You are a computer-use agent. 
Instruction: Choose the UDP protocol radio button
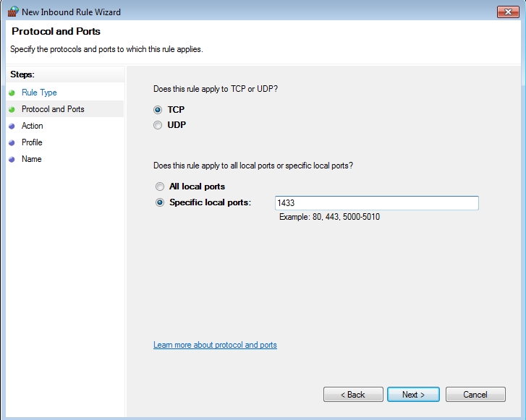(158, 125)
